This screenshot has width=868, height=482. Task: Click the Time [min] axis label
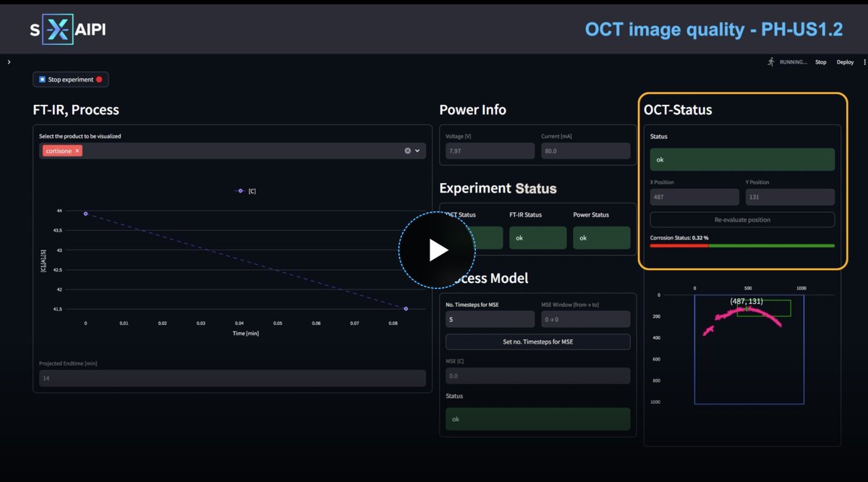click(246, 334)
